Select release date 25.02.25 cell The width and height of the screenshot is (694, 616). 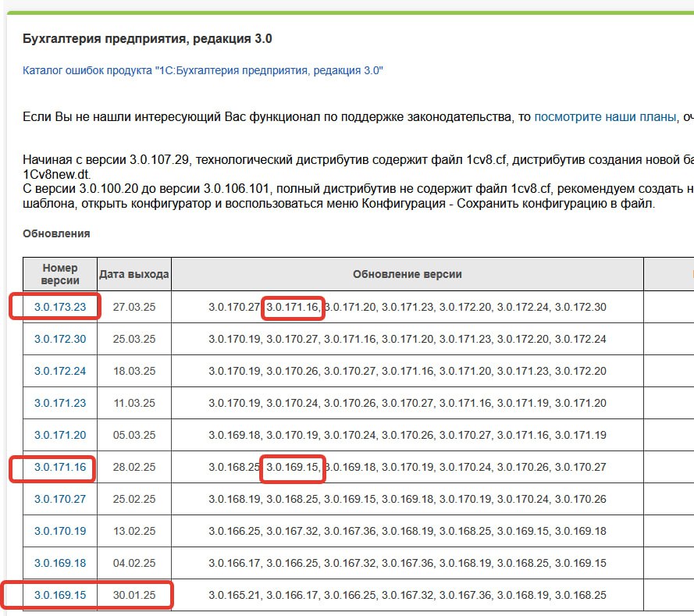(134, 499)
